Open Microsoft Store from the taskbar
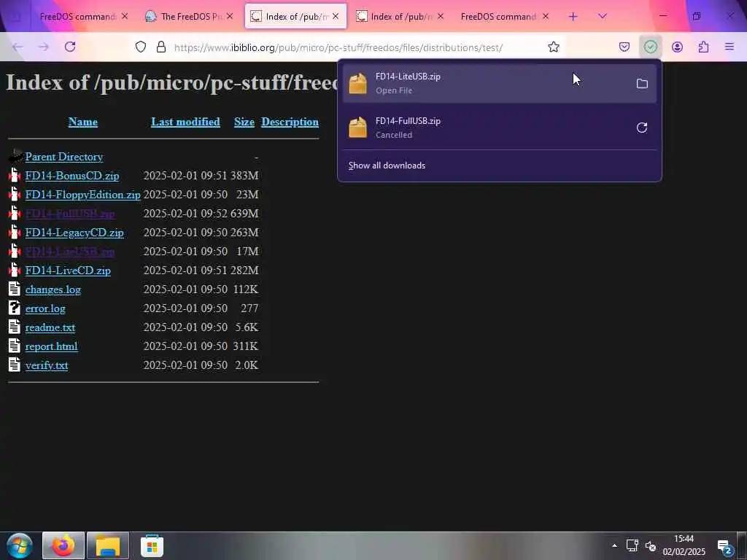747x560 pixels. click(x=152, y=546)
